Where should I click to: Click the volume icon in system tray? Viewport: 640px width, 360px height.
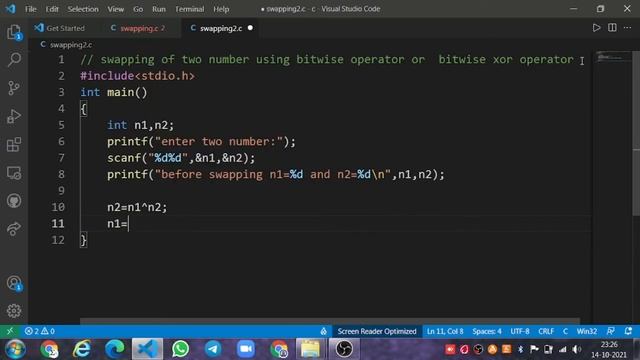pyautogui.click(x=576, y=349)
